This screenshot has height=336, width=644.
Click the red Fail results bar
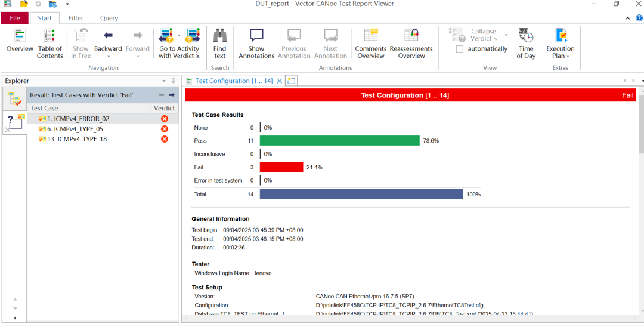tap(281, 167)
